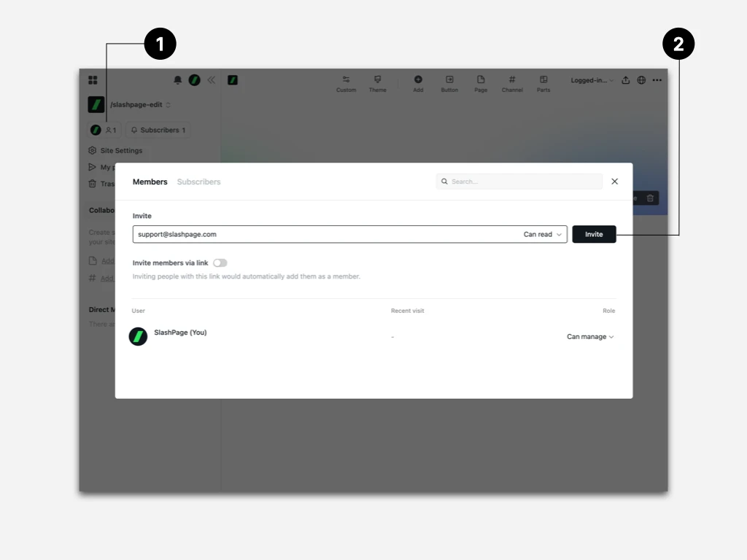Focus the member Search field
Screen dimensions: 747x560
click(x=519, y=182)
